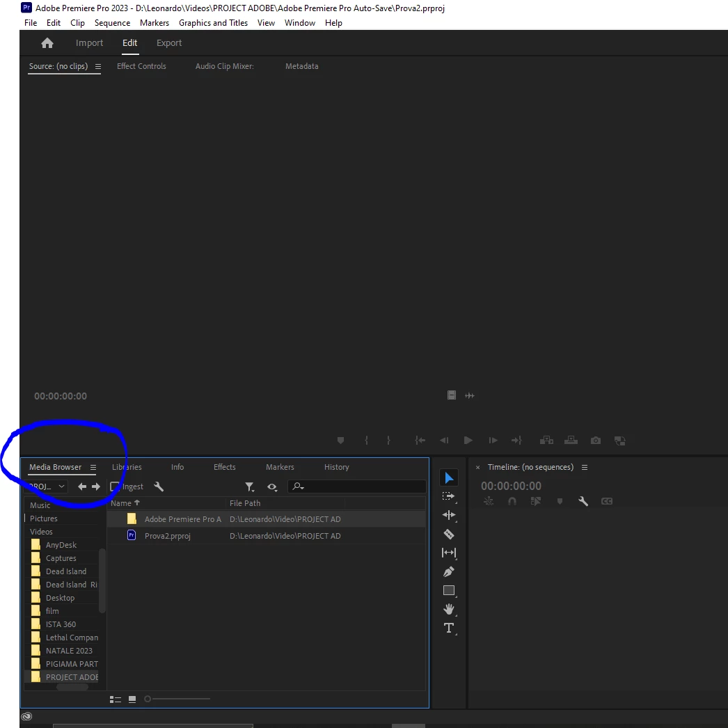
Task: Click Go to Out point button
Action: pyautogui.click(x=516, y=440)
